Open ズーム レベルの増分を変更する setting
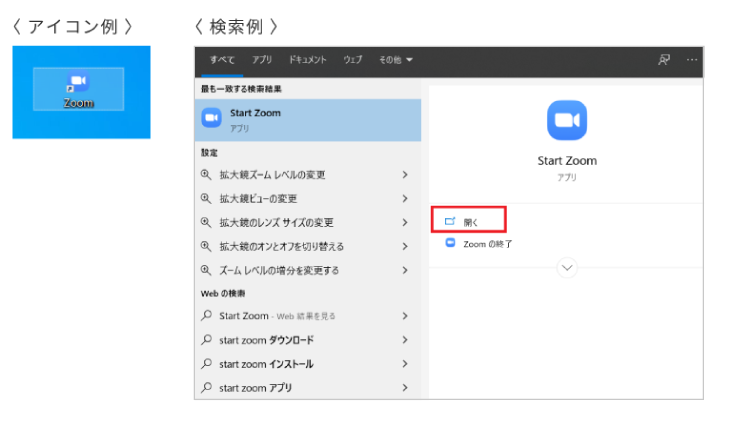 coord(308,270)
